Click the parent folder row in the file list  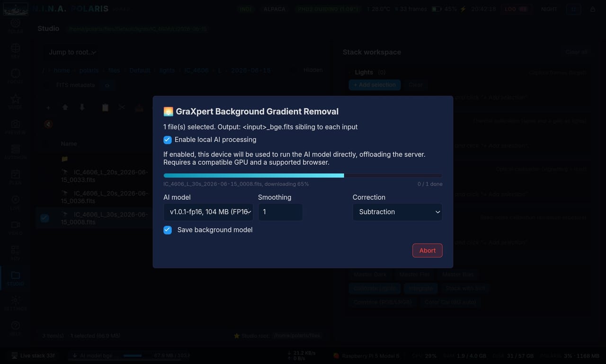(95, 159)
